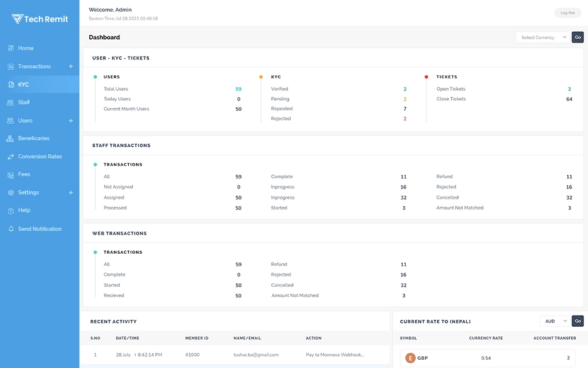Select the Staff icon

pyautogui.click(x=10, y=102)
